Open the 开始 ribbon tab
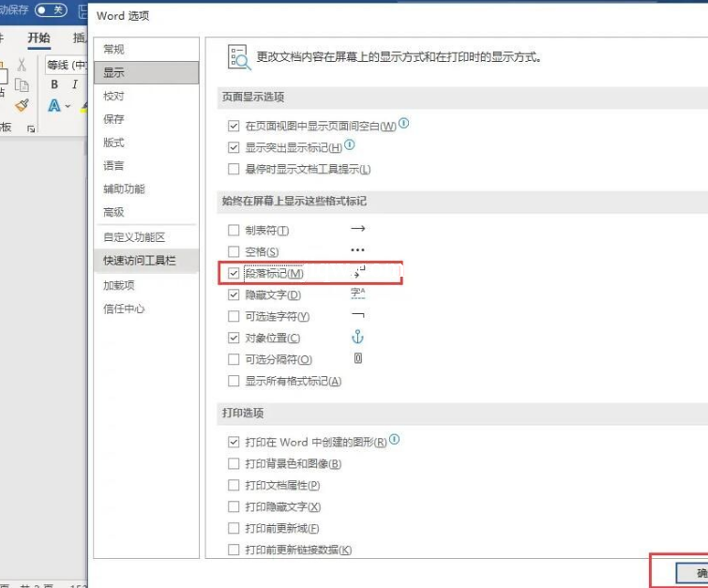The width and height of the screenshot is (708, 588). pos(38,38)
